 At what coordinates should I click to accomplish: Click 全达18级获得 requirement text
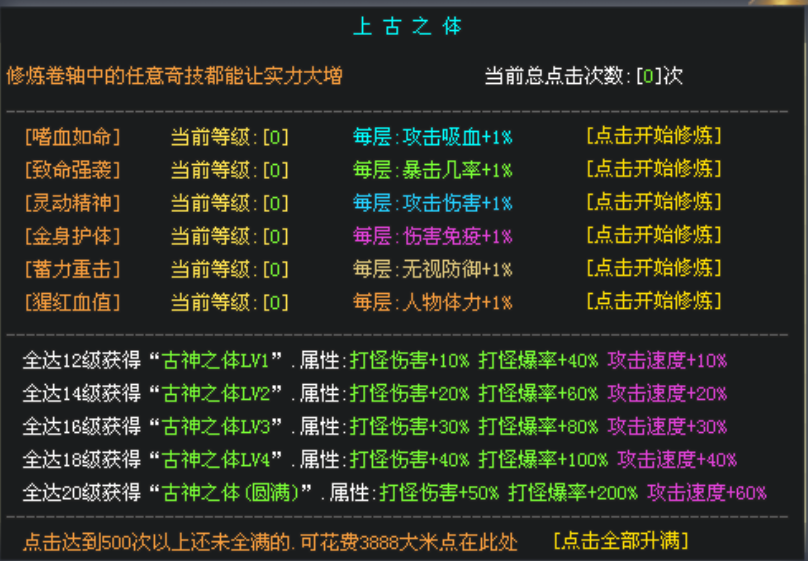tap(81, 460)
